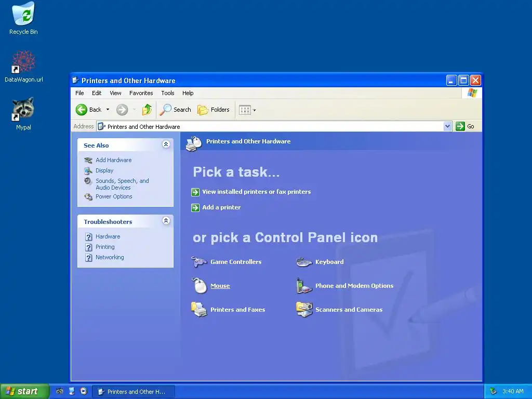Click the Search magnifier toolbar button
Viewport: 532px width, 399px height.
coord(175,110)
